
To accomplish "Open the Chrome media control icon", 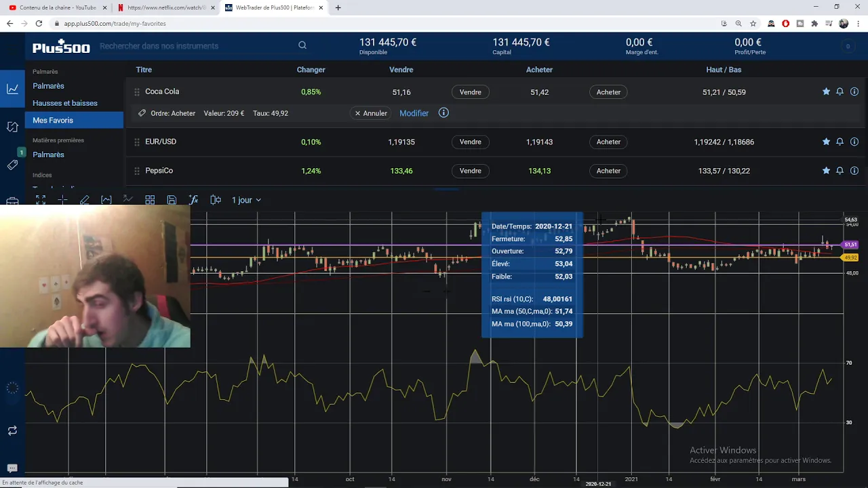I will click(x=829, y=23).
